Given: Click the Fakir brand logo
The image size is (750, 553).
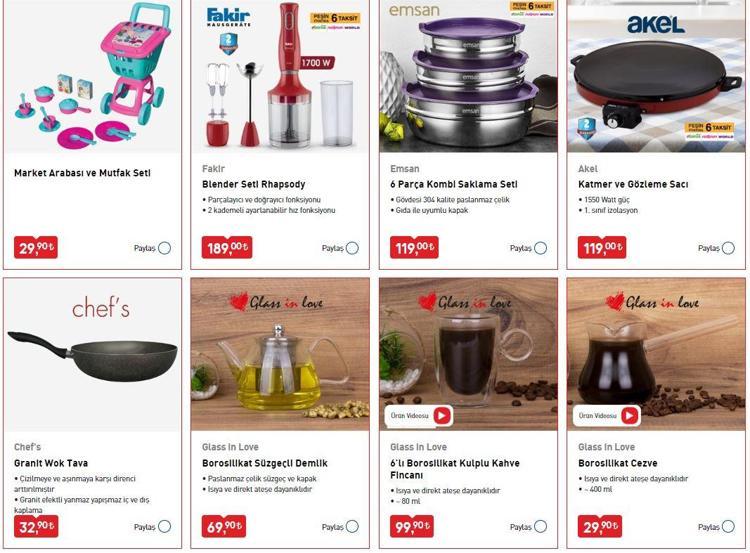Looking at the screenshot, I should pos(228,18).
